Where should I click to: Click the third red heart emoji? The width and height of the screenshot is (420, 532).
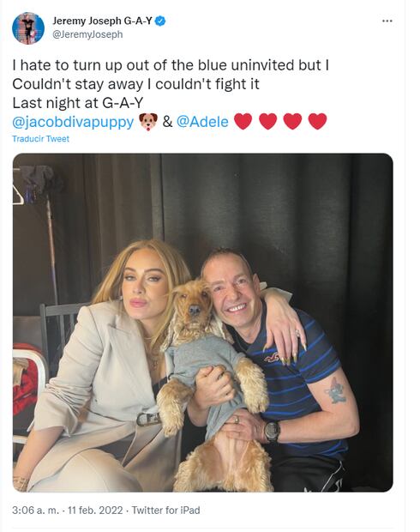[x=292, y=122]
